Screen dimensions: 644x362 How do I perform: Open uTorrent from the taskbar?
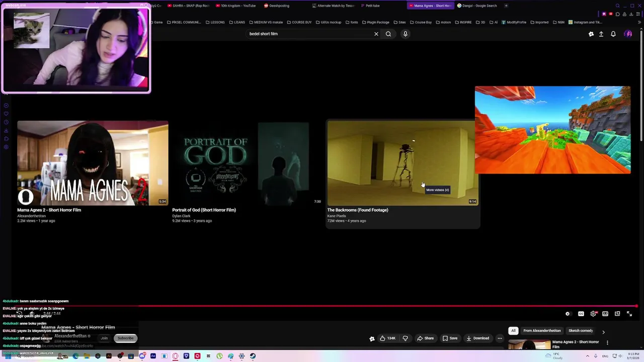pyautogui.click(x=219, y=356)
